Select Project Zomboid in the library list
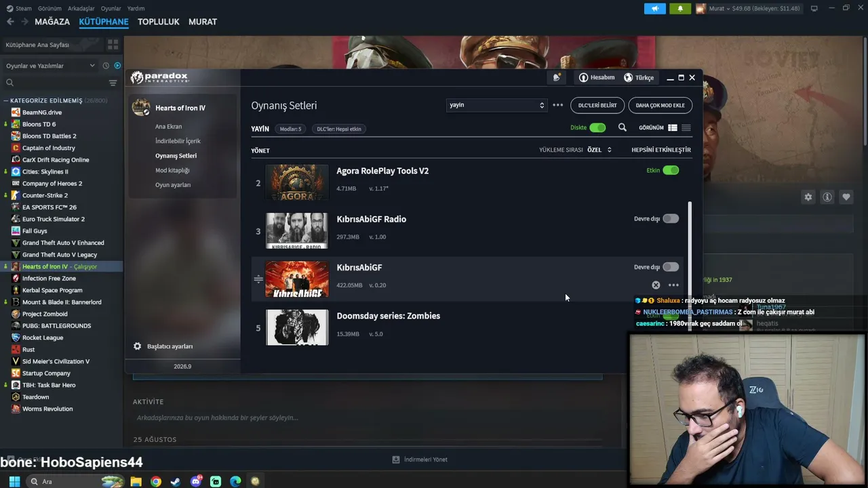This screenshot has height=488, width=868. tap(45, 314)
